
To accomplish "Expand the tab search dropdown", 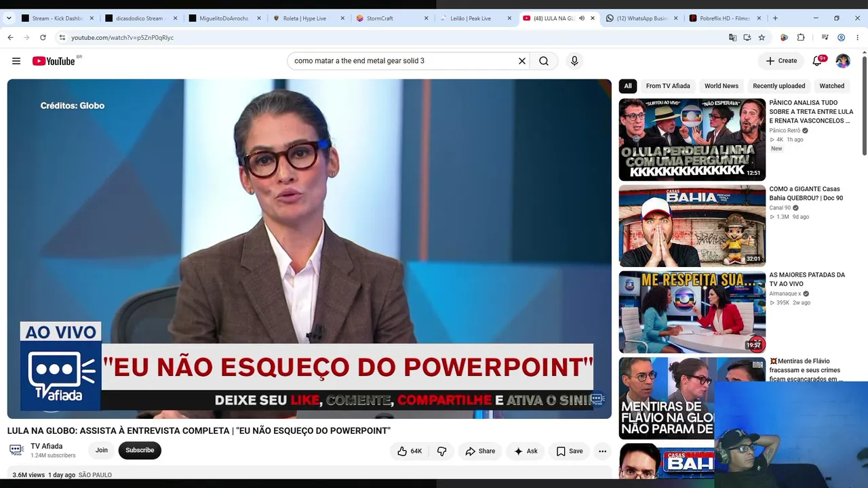I will click(9, 18).
